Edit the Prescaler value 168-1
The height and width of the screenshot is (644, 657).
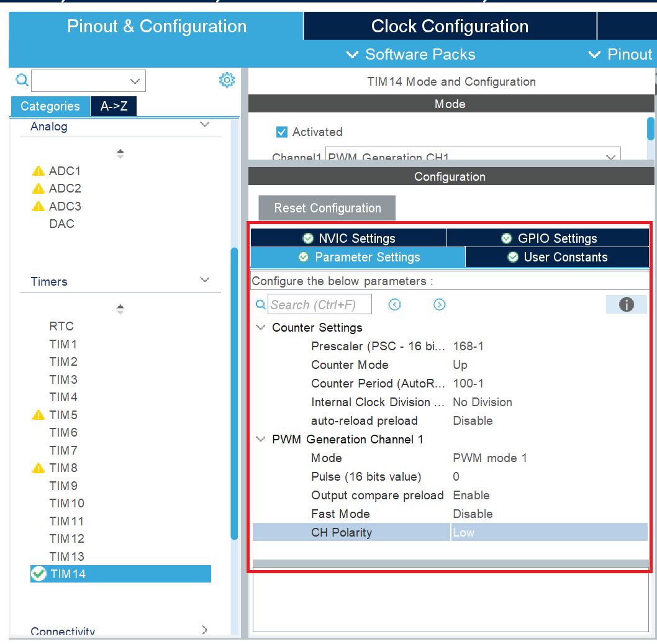(468, 346)
